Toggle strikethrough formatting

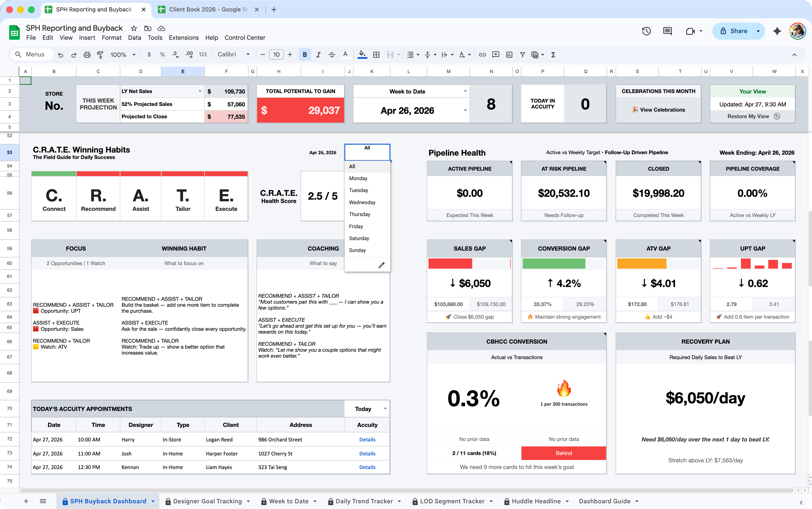pyautogui.click(x=332, y=54)
